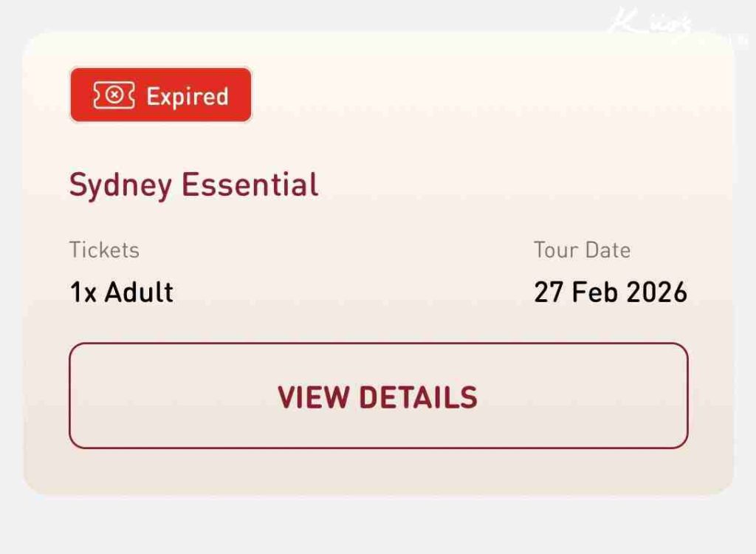Click the 27 Feb 2026 date value

point(610,293)
